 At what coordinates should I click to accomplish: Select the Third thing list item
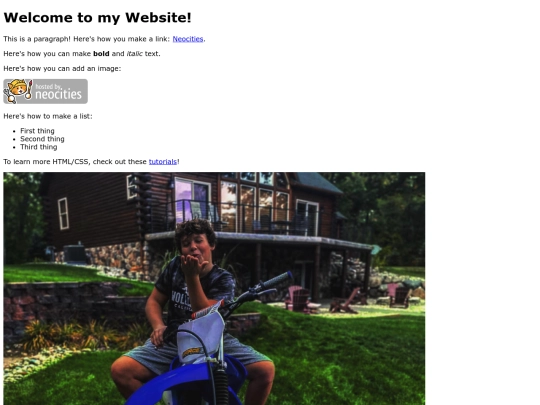39,147
